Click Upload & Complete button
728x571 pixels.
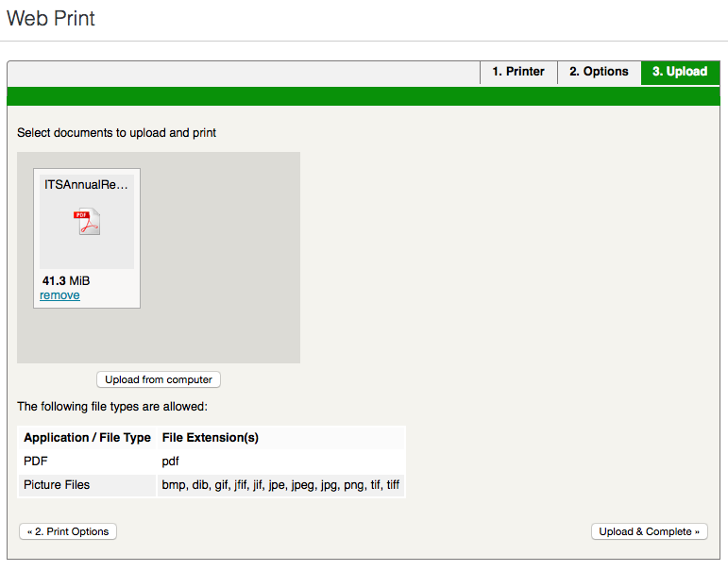(649, 531)
